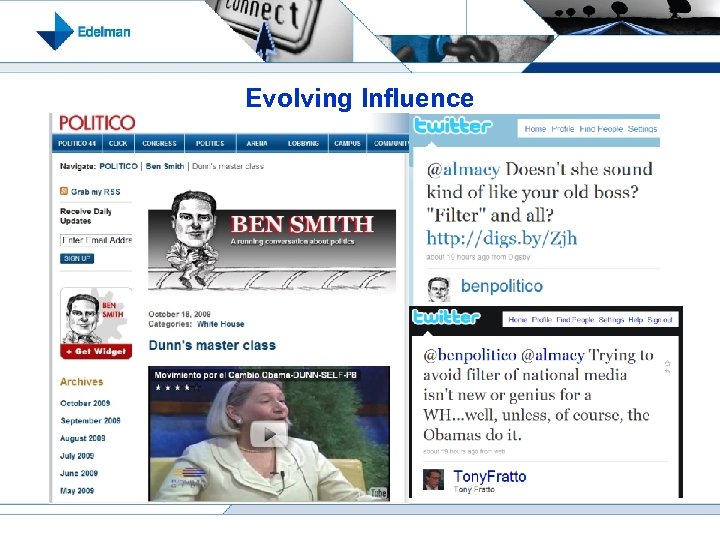Image resolution: width=720 pixels, height=540 pixels.
Task: Select the POLITICO 44 tab
Action: coord(77,143)
